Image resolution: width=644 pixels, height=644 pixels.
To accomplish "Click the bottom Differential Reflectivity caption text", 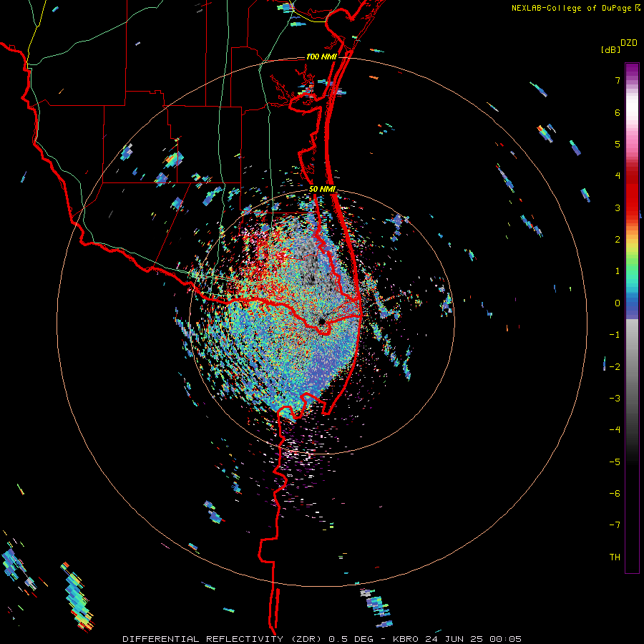I will click(322, 639).
